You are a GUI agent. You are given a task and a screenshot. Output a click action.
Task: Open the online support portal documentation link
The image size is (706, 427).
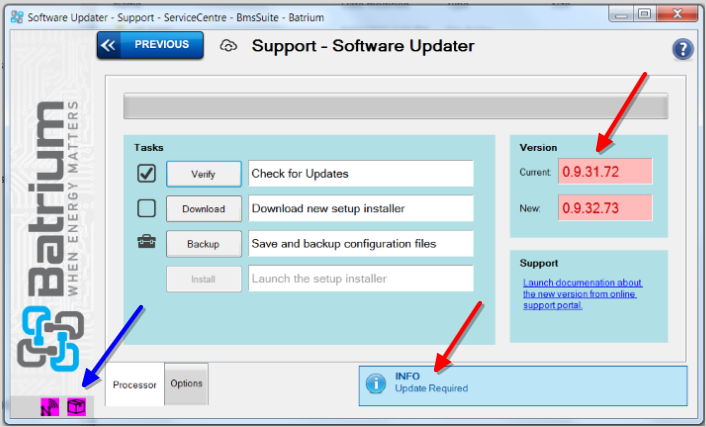pos(582,294)
